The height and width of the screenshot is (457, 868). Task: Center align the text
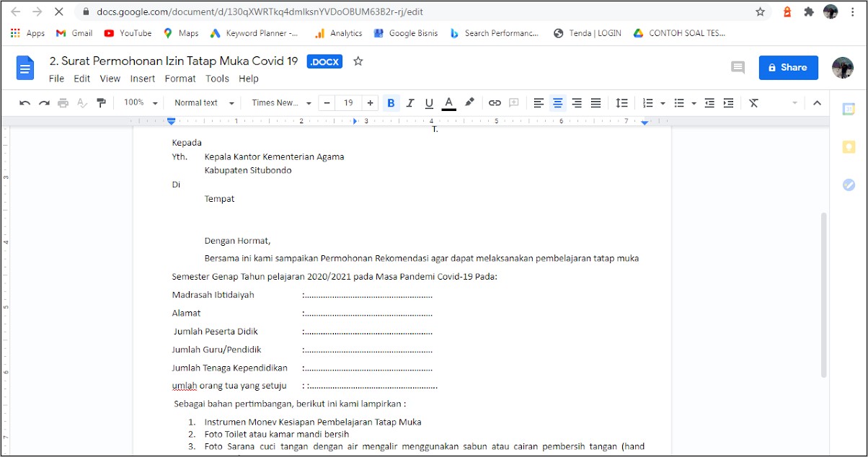pyautogui.click(x=557, y=103)
